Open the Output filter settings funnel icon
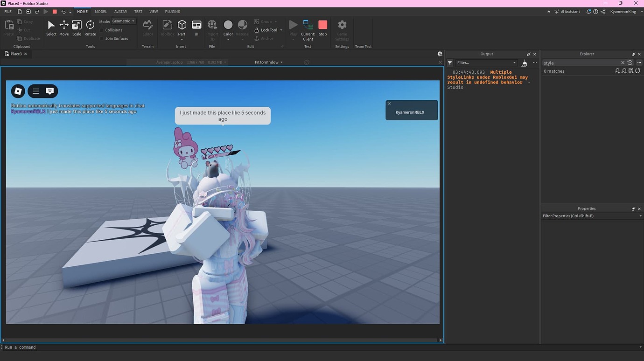 coord(449,62)
